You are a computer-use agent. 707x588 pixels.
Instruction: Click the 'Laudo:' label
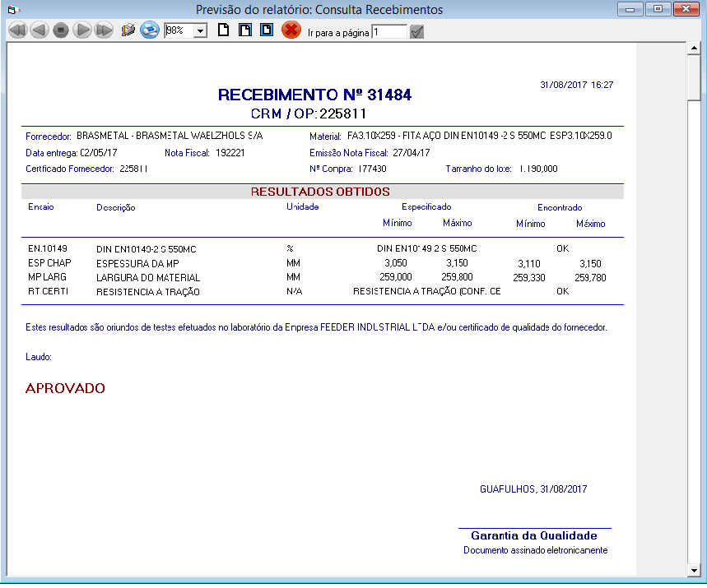point(39,357)
